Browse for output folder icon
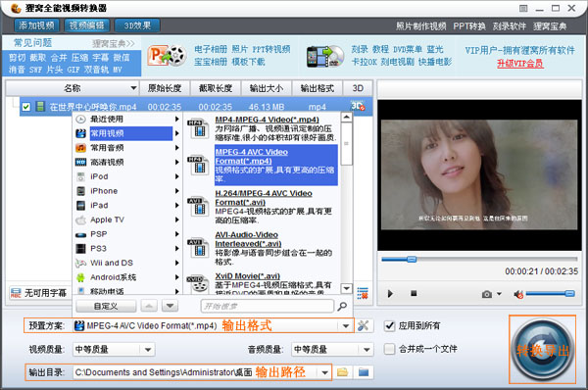The image size is (588, 390). pos(342,372)
